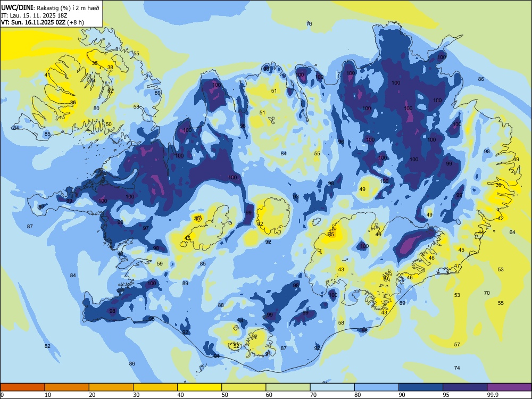Click the '64' value off the east coast
The height and width of the screenshot is (399, 532).
[512, 232]
